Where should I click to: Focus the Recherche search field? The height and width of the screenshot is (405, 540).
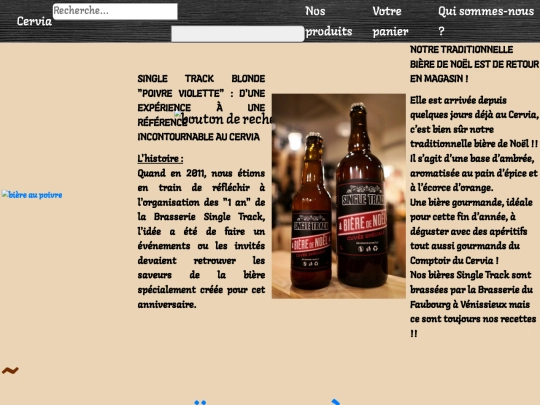pos(115,11)
